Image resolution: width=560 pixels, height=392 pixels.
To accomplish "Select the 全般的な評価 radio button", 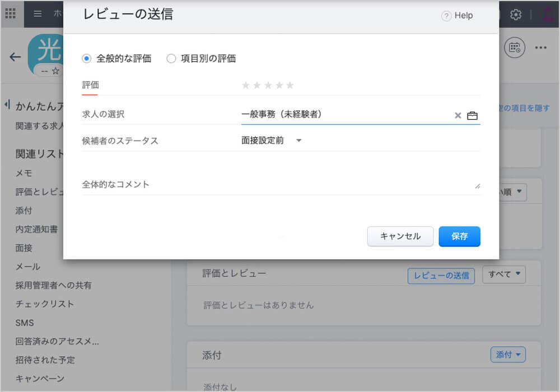I will (x=86, y=58).
